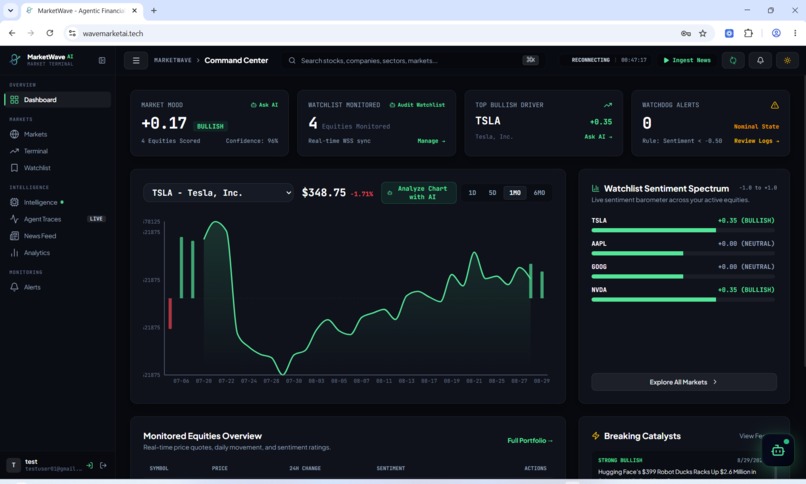The image size is (806, 484).
Task: Click the TSLA sentiment bar
Action: tap(683, 230)
